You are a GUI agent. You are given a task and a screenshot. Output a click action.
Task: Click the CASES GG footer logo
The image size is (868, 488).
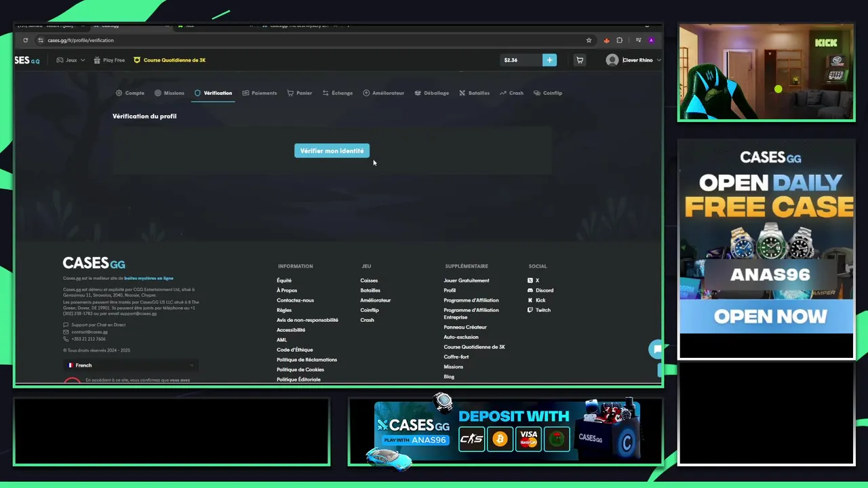point(94,263)
